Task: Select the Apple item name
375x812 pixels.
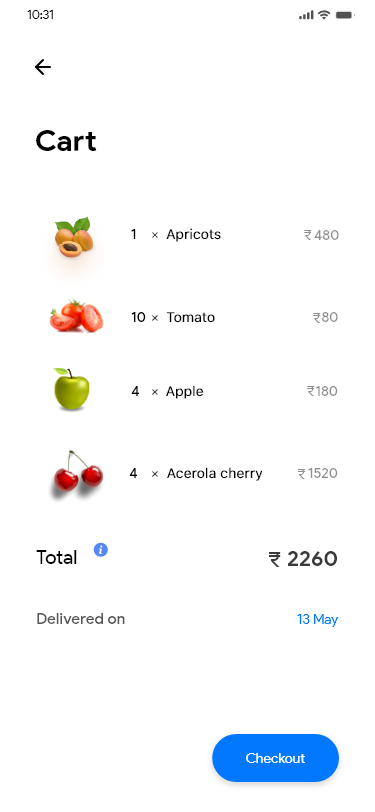Action: point(184,392)
